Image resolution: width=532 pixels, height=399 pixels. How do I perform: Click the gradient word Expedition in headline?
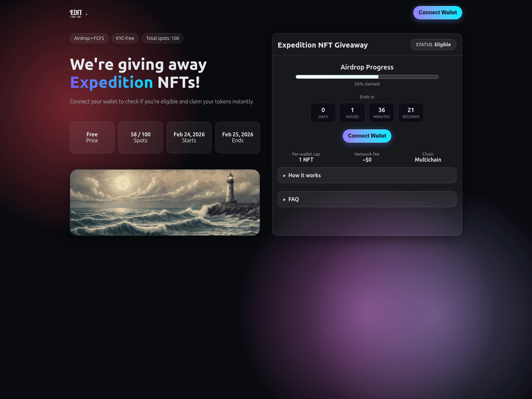[111, 82]
